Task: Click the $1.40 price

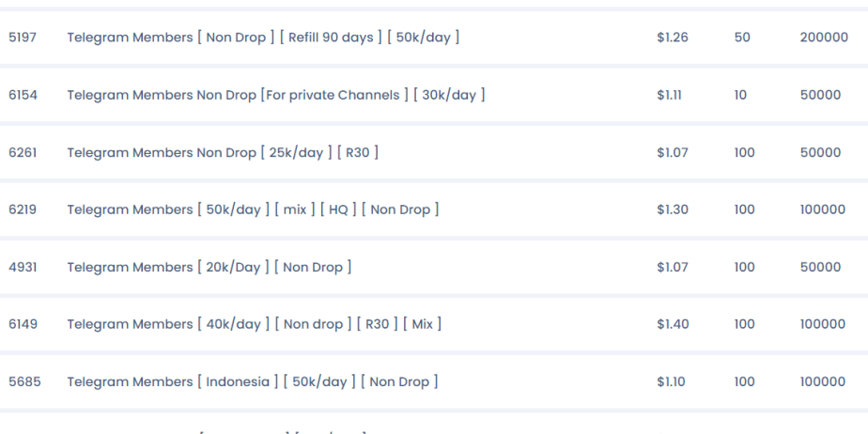Action: coord(673,324)
